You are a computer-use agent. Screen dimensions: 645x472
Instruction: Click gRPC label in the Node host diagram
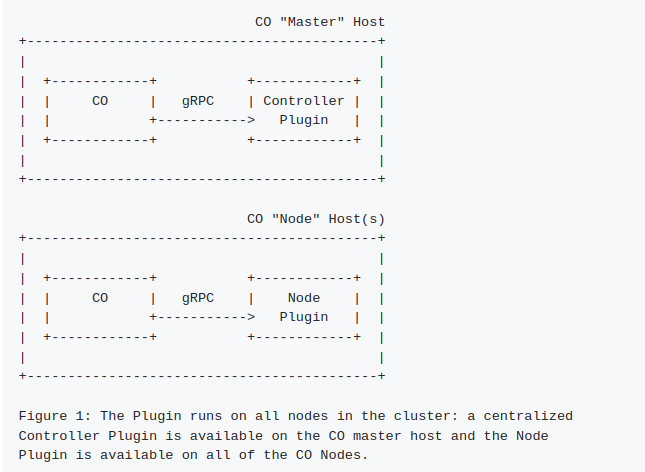click(198, 297)
